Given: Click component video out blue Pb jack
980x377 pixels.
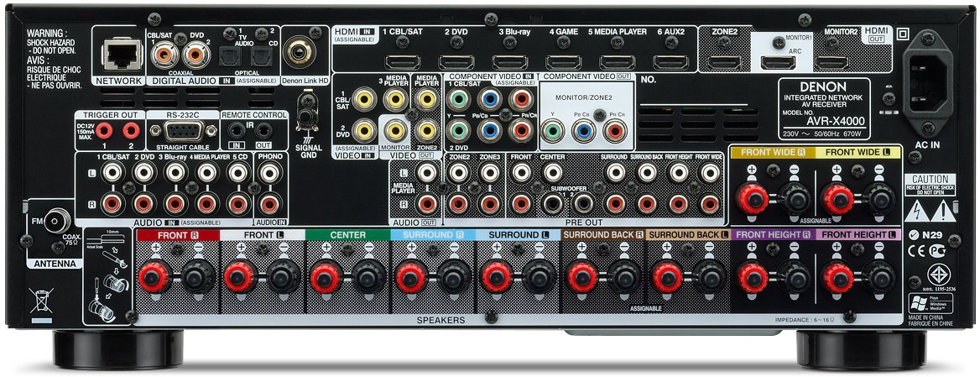Looking at the screenshot, I should [x=583, y=131].
